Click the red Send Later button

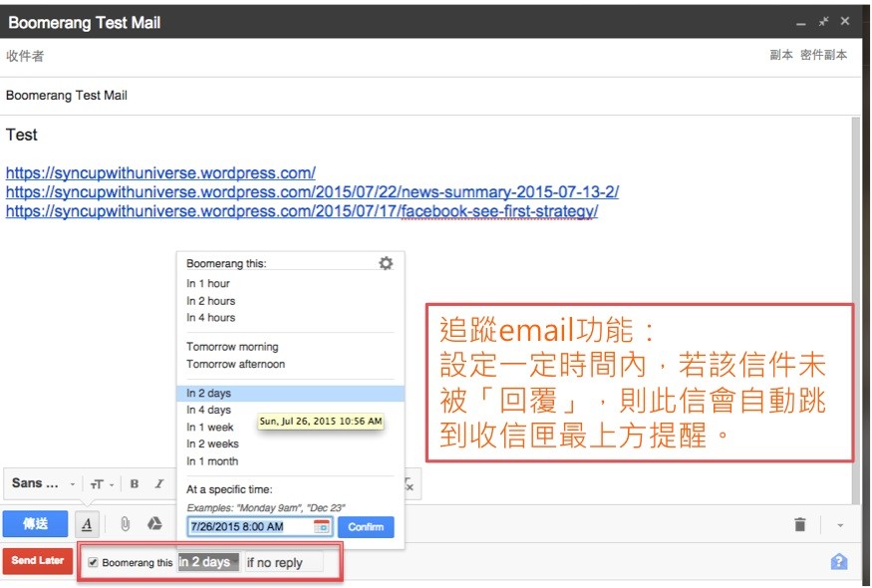[38, 561]
